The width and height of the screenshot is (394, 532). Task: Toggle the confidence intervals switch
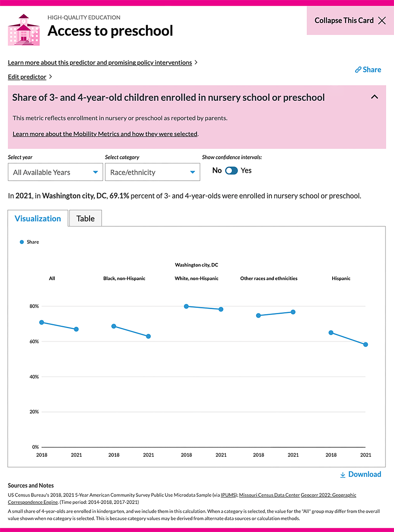(231, 171)
